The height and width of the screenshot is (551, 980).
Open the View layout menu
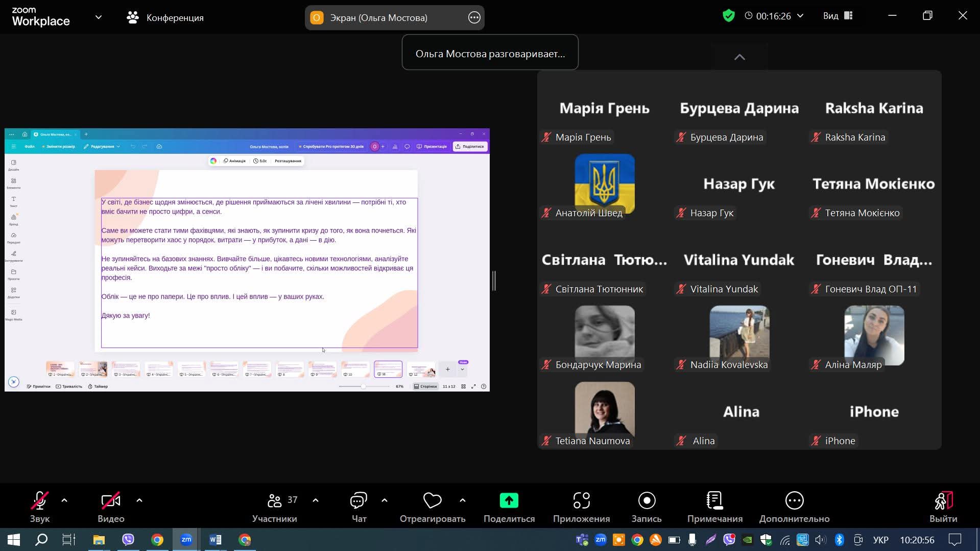[838, 16]
